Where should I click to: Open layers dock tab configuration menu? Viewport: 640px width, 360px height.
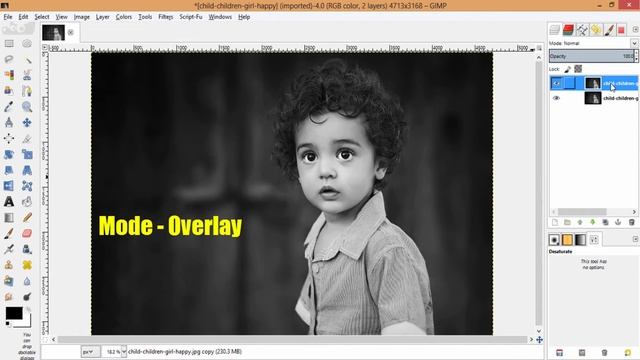coord(635,29)
